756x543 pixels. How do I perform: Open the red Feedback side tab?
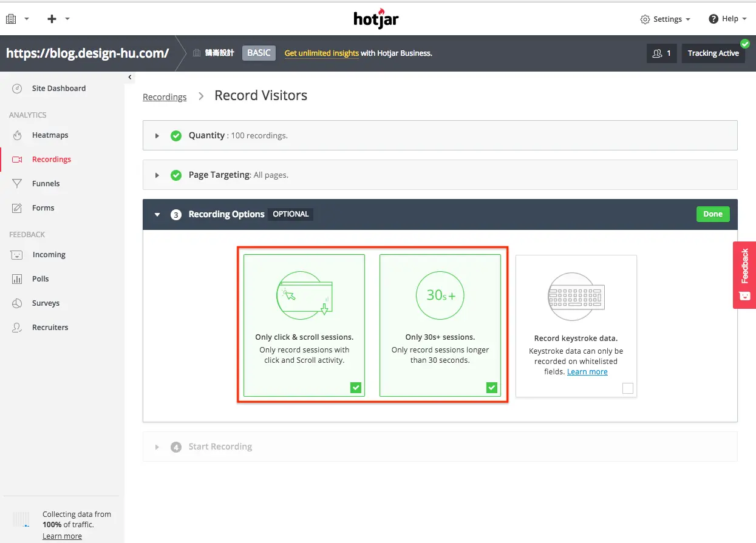744,275
